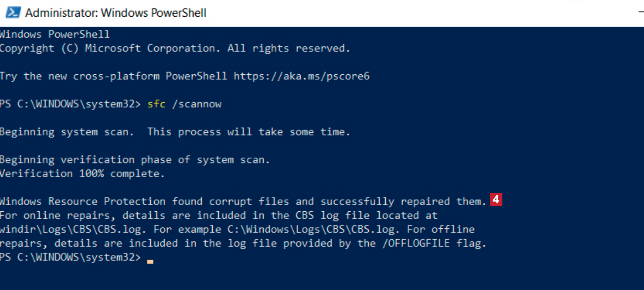Click the "/OFFLOGFILE" flag text
The width and height of the screenshot is (644, 290).
point(416,243)
